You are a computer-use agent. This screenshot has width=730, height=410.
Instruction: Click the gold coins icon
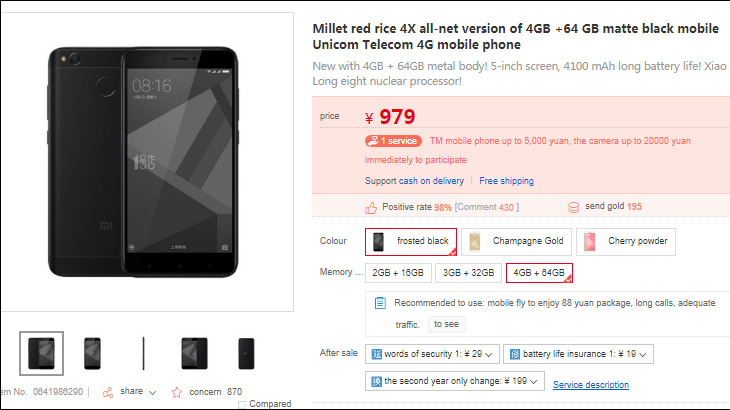coord(574,207)
